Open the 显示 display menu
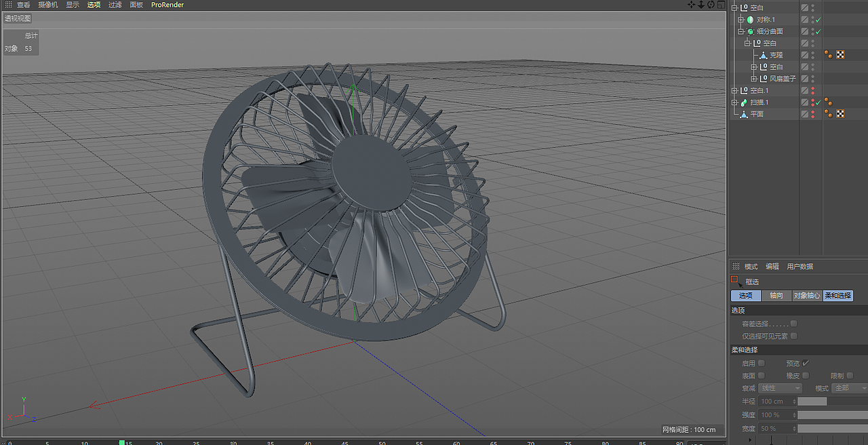Image resolution: width=868 pixels, height=445 pixels. coord(73,5)
